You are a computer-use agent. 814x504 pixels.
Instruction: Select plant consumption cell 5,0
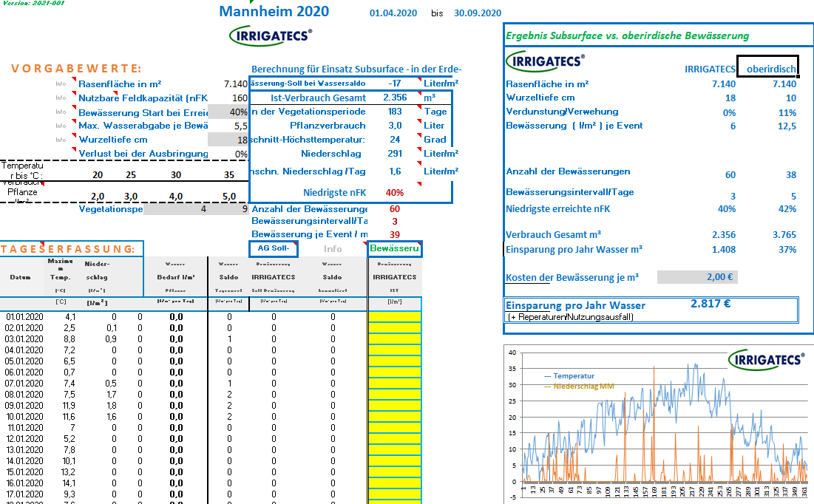click(229, 196)
